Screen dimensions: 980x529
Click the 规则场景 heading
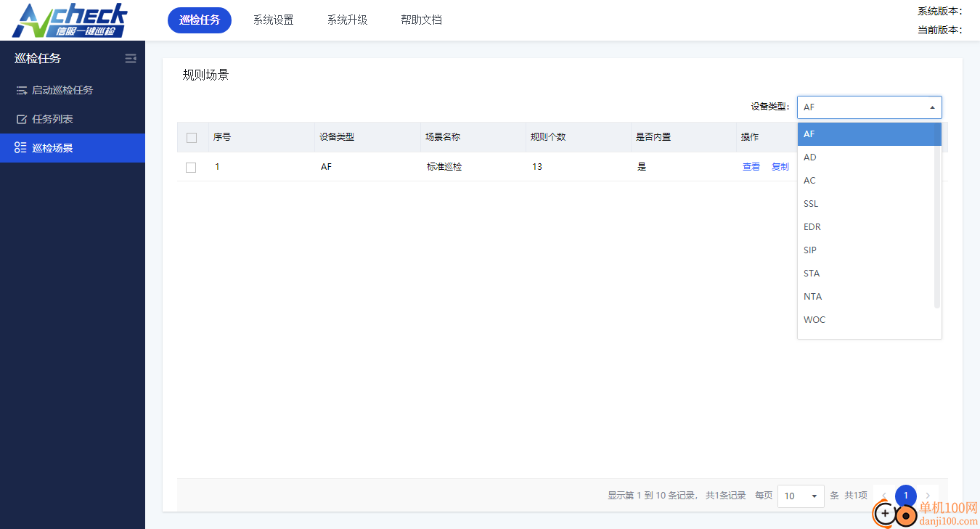pos(206,75)
